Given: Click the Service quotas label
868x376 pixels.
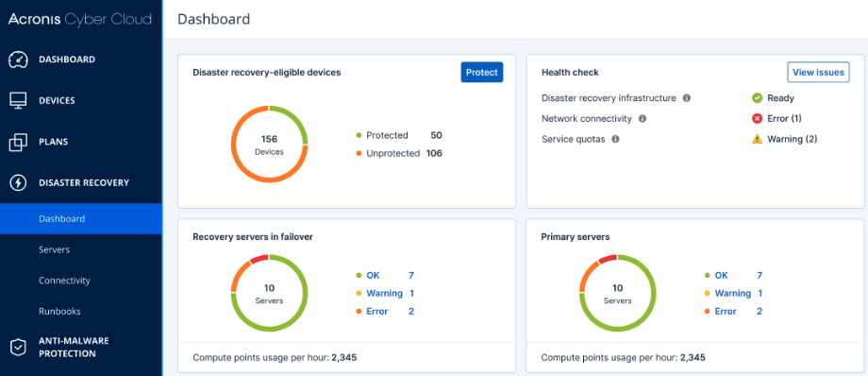Looking at the screenshot, I should pos(573,139).
